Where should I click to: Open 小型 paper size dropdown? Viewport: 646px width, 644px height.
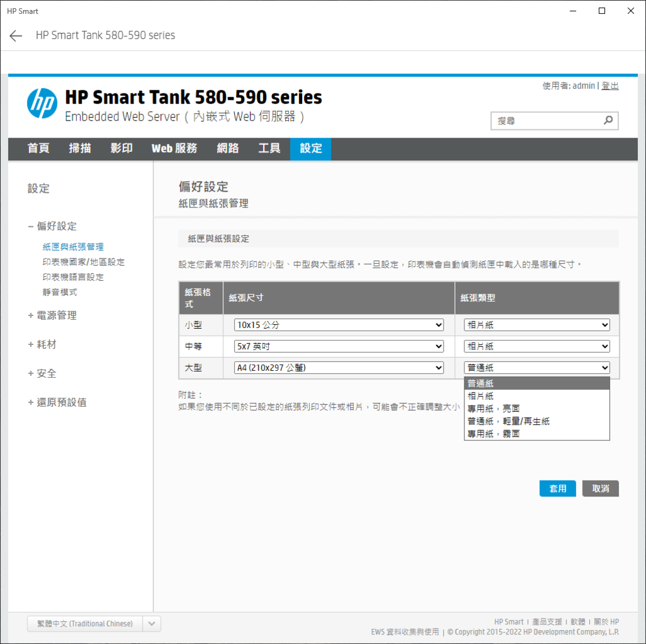(339, 325)
